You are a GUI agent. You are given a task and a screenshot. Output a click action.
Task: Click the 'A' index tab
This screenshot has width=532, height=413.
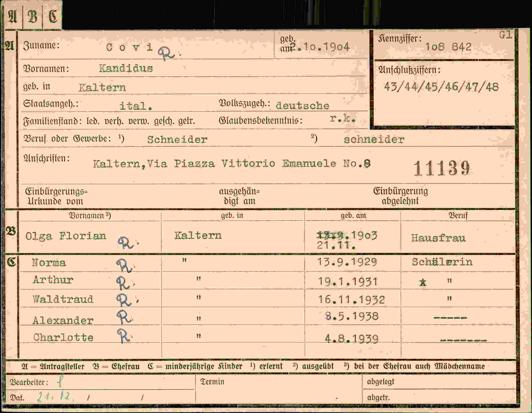(x=13, y=17)
